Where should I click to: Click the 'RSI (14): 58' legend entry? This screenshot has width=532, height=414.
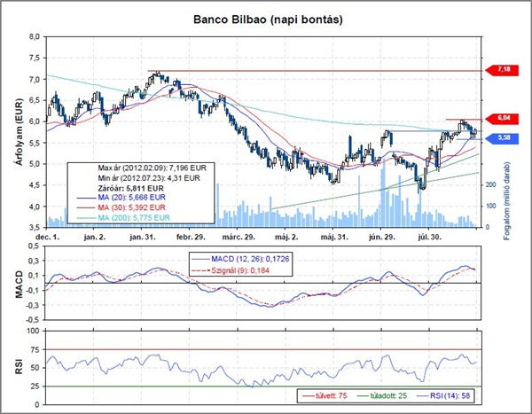click(443, 395)
